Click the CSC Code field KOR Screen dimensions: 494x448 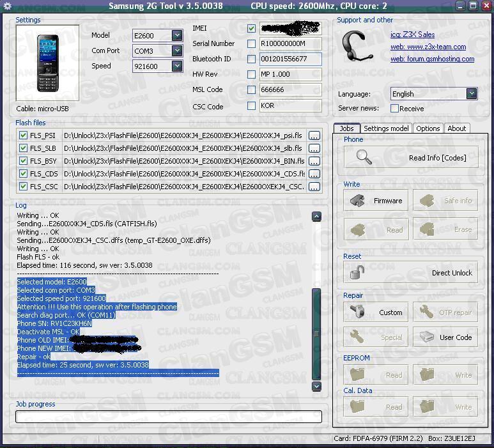point(290,105)
